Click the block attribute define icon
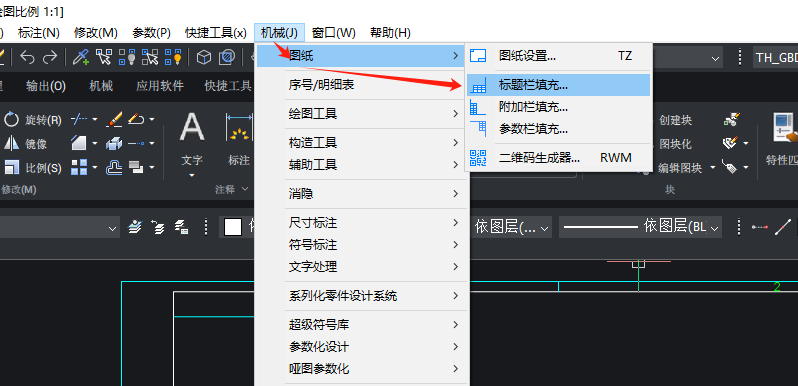Image resolution: width=798 pixels, height=386 pixels. tap(729, 167)
